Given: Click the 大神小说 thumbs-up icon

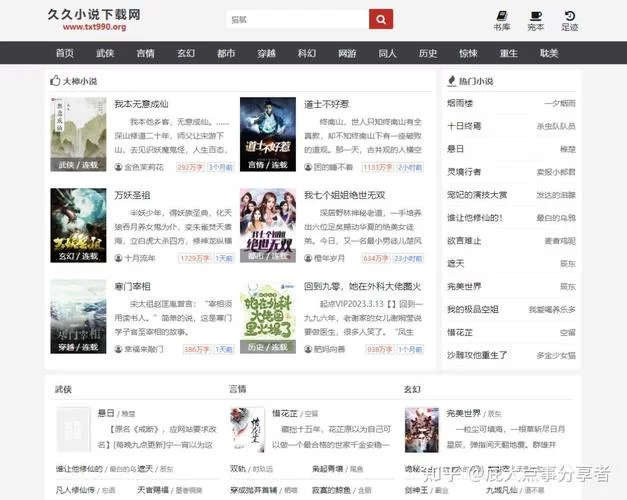Looking at the screenshot, I should [55, 81].
